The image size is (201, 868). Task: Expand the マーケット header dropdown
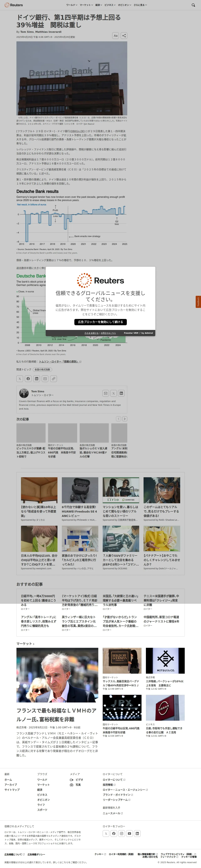point(86,5)
